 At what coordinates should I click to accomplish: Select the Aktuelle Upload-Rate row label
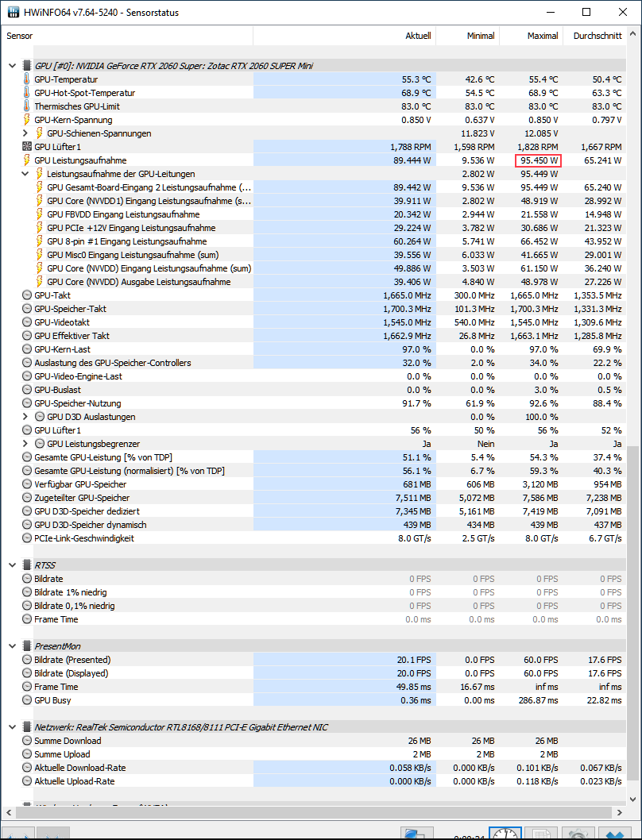pyautogui.click(x=75, y=781)
